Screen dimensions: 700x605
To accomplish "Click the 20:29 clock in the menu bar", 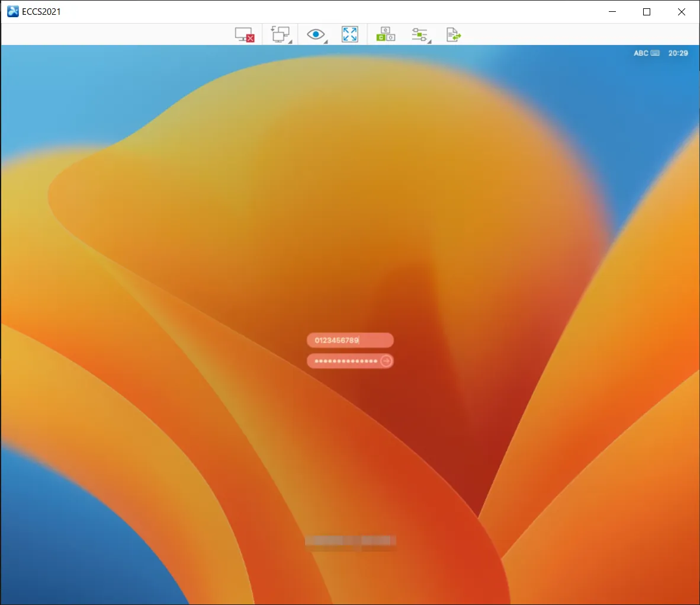I will click(x=678, y=53).
